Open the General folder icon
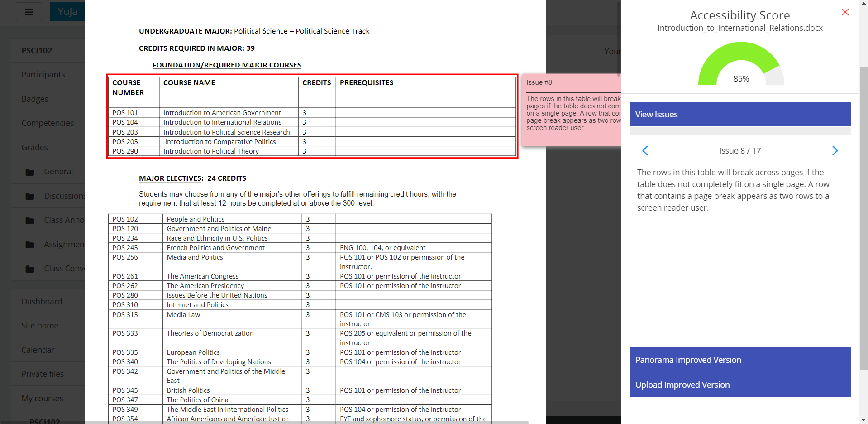The image size is (868, 424). pos(30,172)
